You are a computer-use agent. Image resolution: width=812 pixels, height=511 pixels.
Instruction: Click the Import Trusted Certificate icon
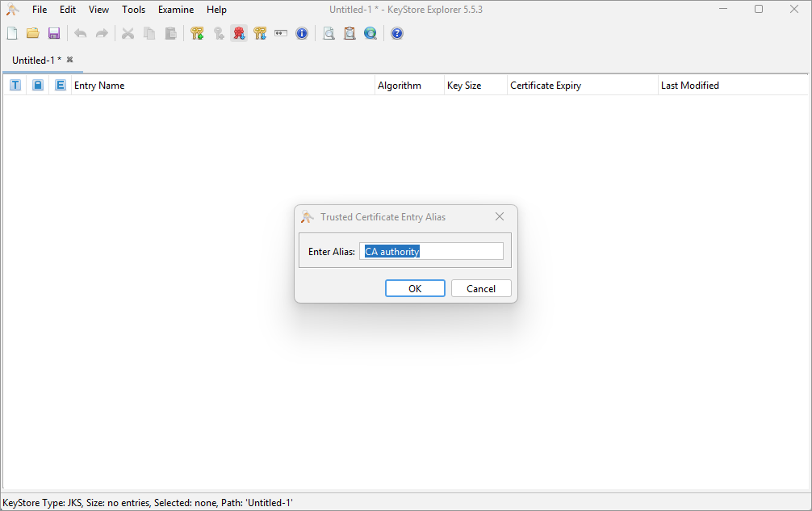[239, 33]
